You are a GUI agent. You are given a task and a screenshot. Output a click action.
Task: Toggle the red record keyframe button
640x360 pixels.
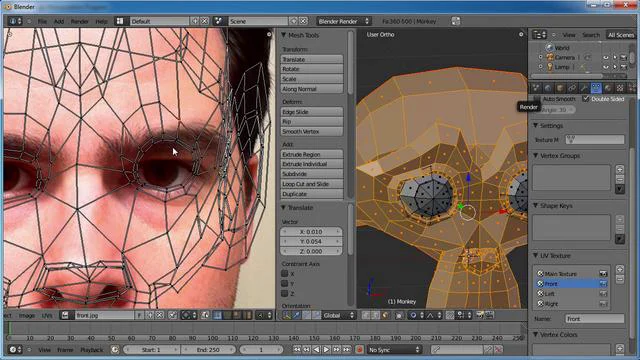360,350
